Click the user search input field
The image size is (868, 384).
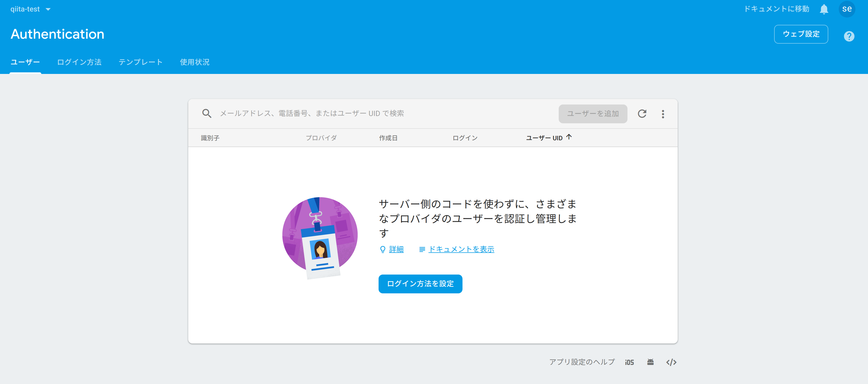click(337, 113)
